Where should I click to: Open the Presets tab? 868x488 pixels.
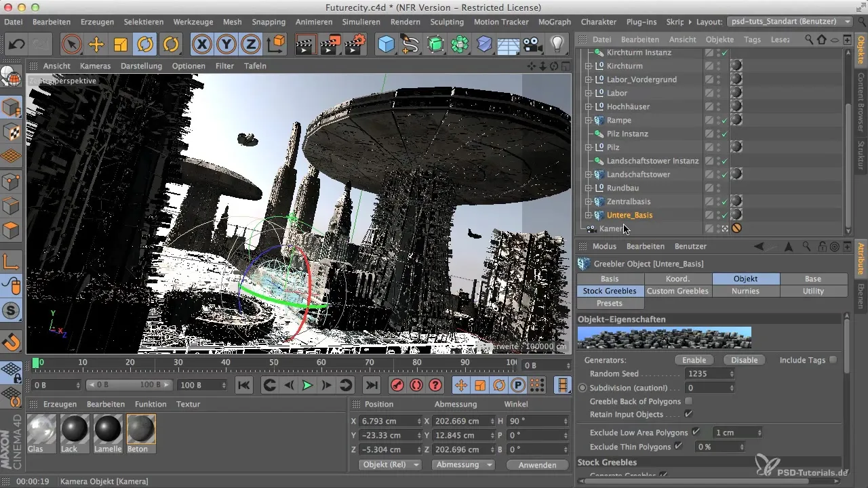point(610,303)
